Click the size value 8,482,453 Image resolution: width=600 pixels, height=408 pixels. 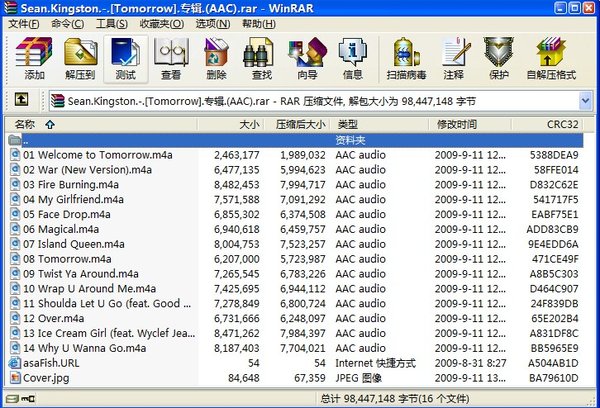(236, 184)
